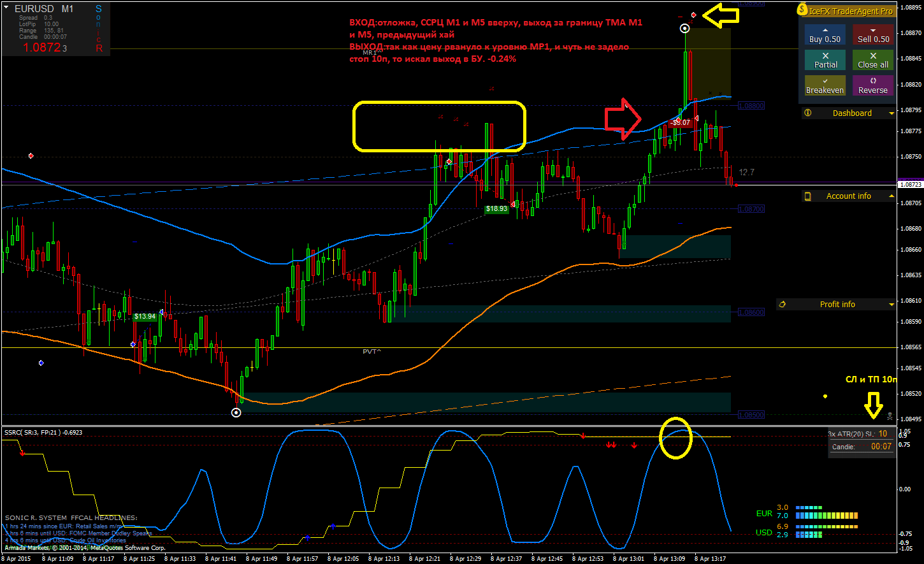This screenshot has width=924, height=564.
Task: Click the LotPip 10.00 info line
Action: point(39,24)
